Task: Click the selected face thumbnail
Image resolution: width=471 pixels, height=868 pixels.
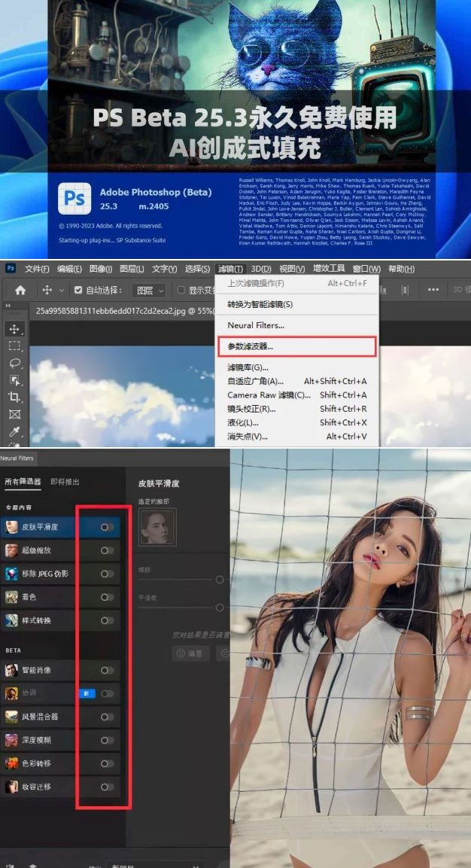Action: tap(157, 526)
